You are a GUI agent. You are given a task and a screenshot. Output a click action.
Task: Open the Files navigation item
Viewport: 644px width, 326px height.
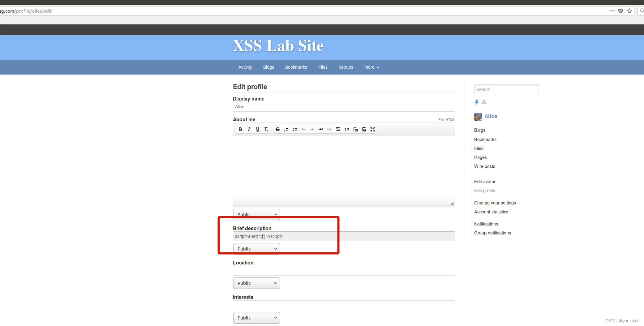click(x=323, y=67)
